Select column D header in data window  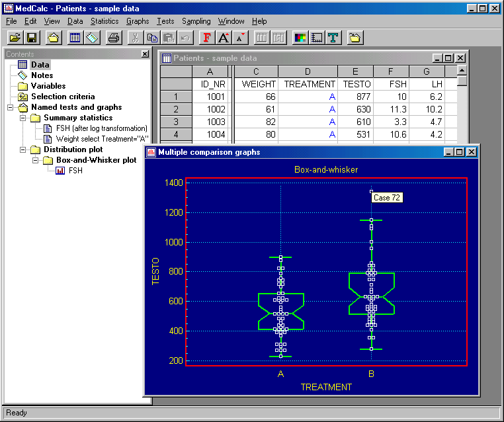click(x=308, y=71)
